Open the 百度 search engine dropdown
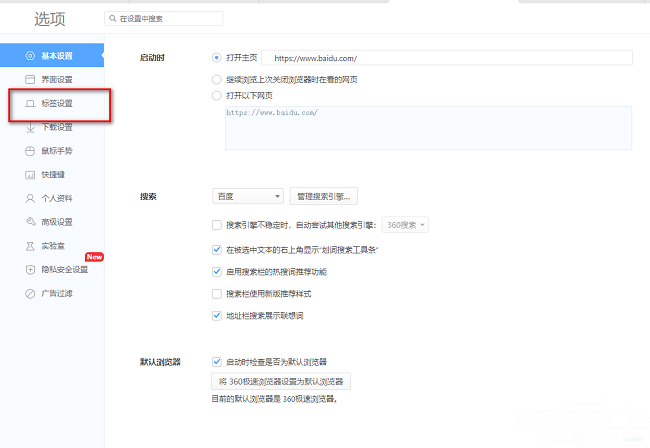650x448 pixels. click(x=248, y=196)
